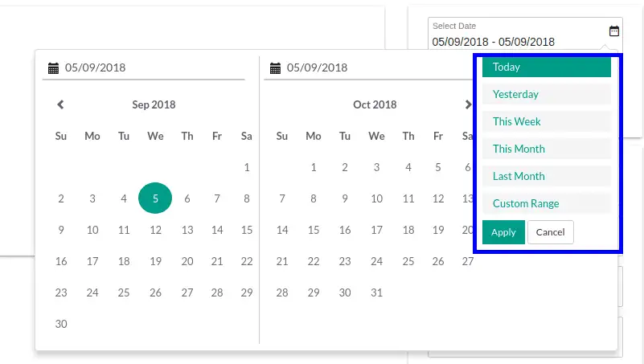Pick September 30 in the calendar

coord(61,324)
